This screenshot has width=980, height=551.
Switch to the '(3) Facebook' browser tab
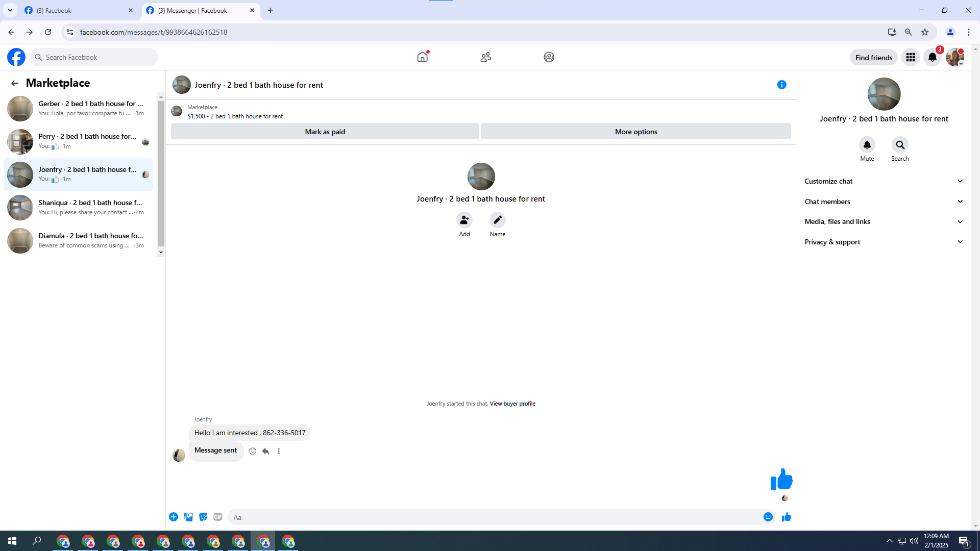(x=79, y=11)
